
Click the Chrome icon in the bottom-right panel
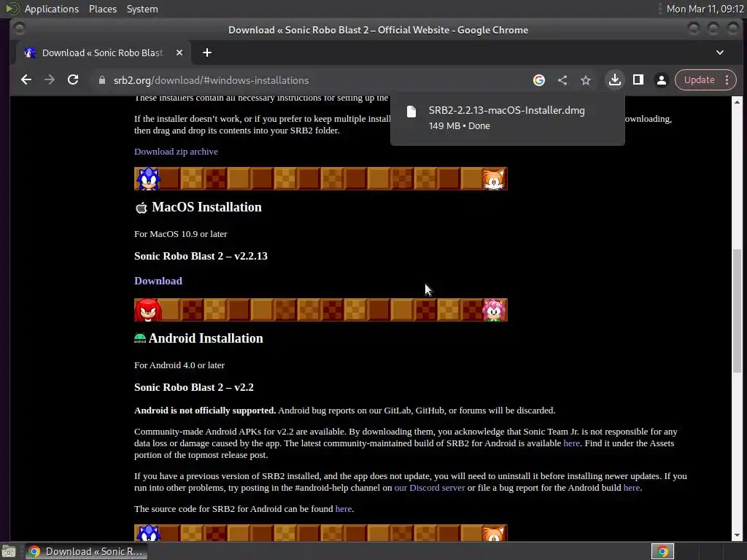coord(662,551)
